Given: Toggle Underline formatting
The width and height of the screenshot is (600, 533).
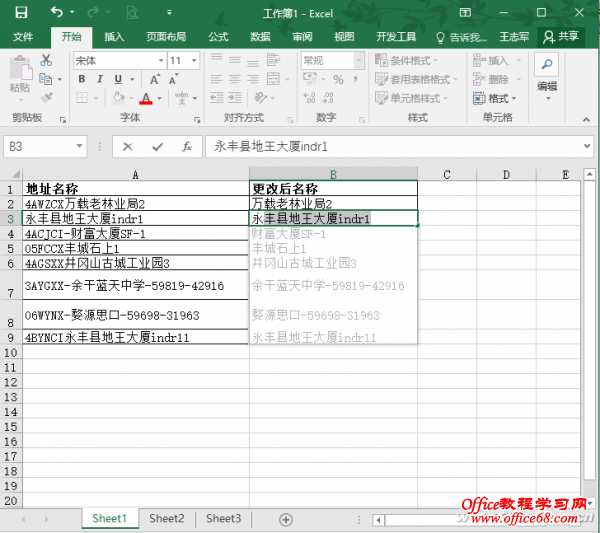Looking at the screenshot, I should pyautogui.click(x=118, y=79).
